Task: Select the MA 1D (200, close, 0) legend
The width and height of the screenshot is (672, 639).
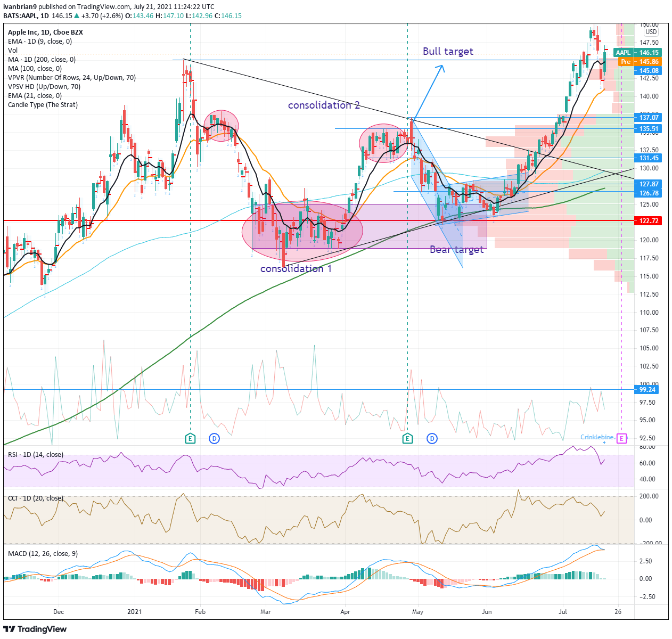Action: tap(42, 60)
